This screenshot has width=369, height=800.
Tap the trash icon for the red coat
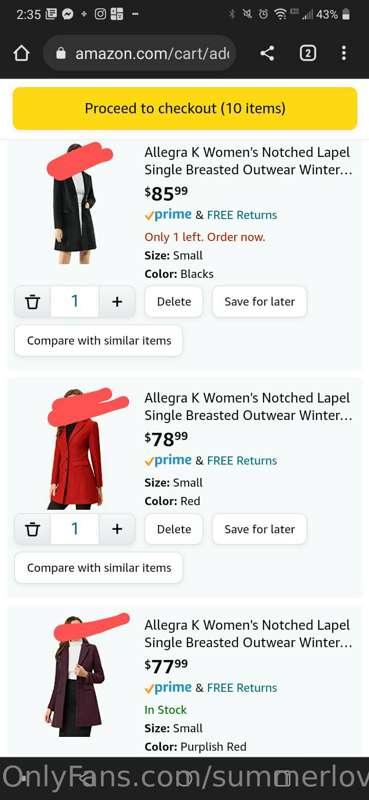pyautogui.click(x=33, y=529)
